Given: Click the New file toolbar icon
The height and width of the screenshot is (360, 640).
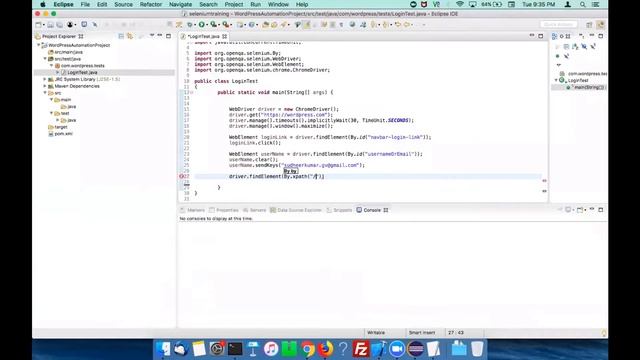Looking at the screenshot, I should click(38, 24).
